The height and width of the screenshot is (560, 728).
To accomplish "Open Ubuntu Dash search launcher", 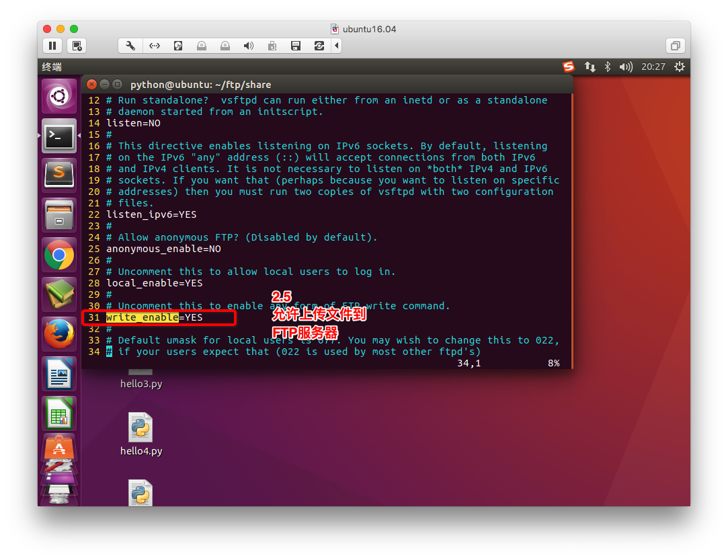I will pos(59,97).
